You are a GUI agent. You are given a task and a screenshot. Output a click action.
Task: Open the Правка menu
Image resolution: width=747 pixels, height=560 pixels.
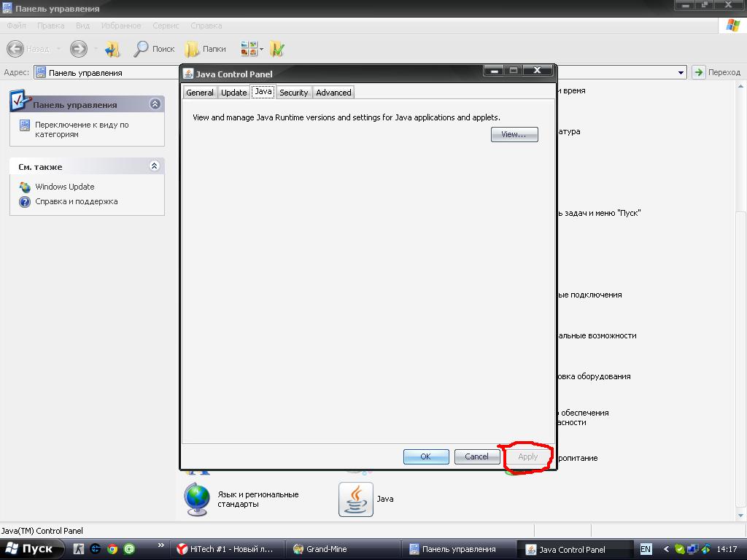50,26
